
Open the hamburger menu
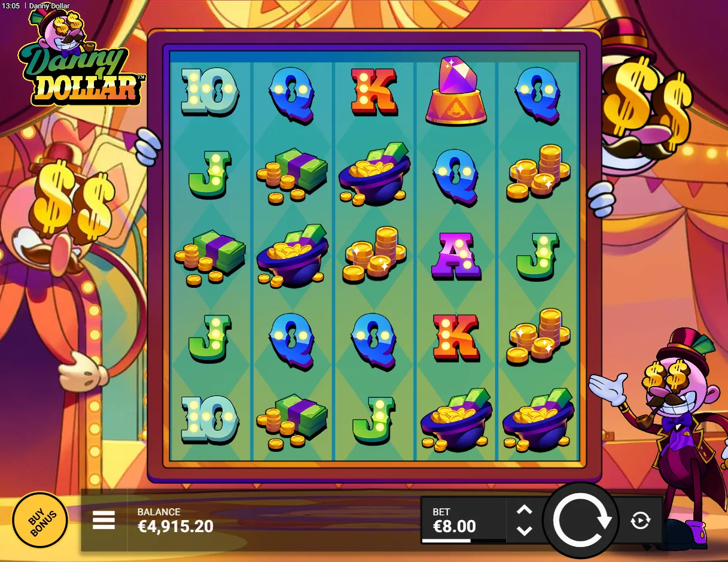[103, 520]
